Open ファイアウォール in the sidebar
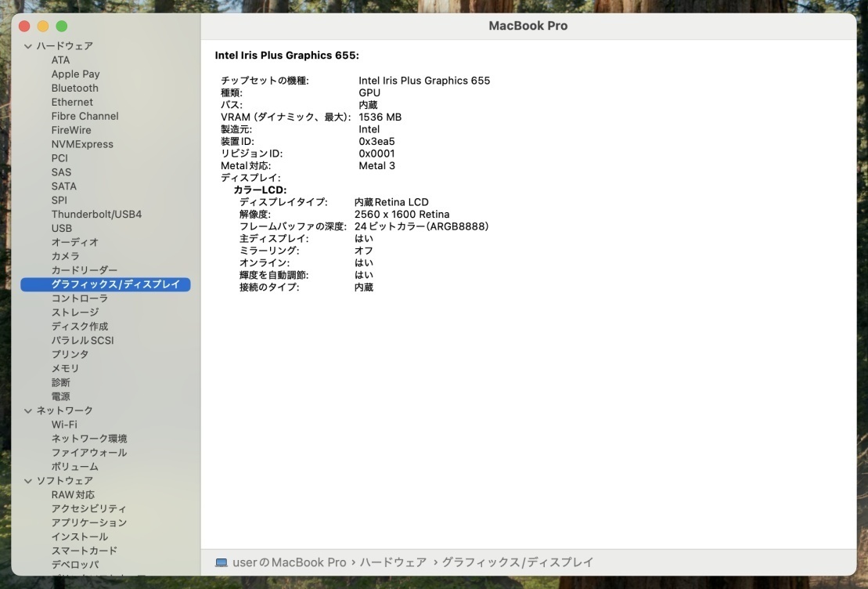Image resolution: width=868 pixels, height=589 pixels. [89, 453]
